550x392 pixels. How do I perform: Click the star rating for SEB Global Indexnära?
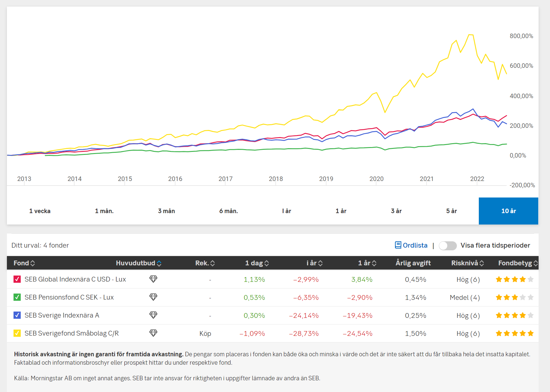click(x=515, y=279)
